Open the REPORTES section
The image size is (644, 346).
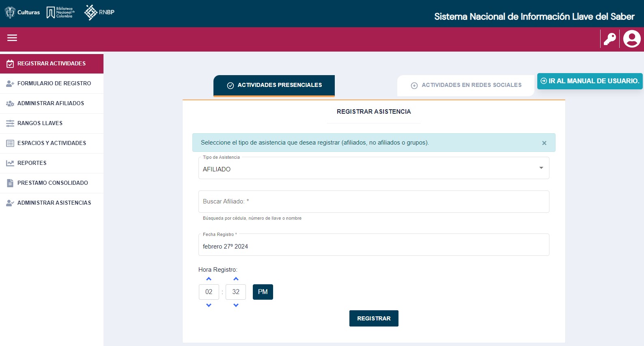pos(52,163)
